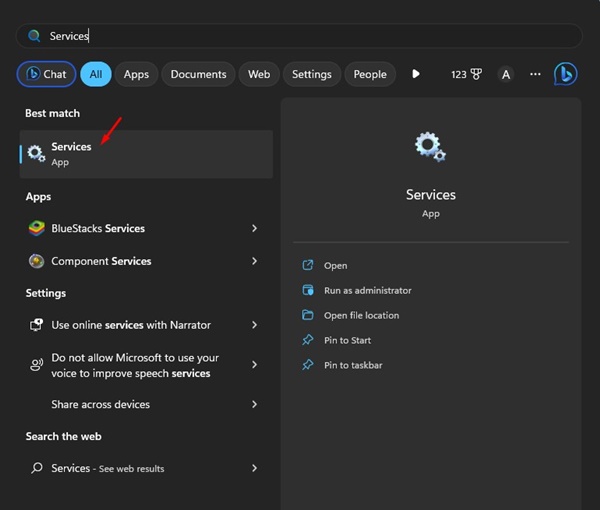Open the rewards points trophy icon
Viewport: 600px width, 510px height.
(x=474, y=74)
